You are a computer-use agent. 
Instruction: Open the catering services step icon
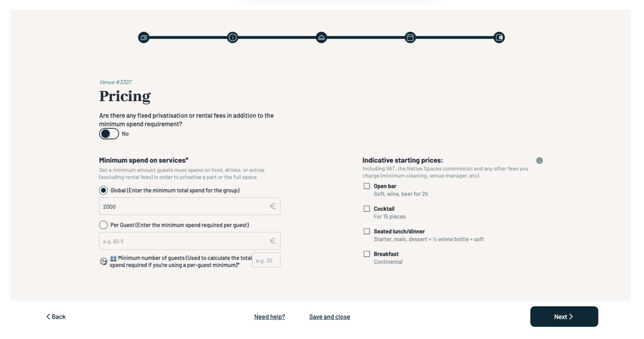[x=321, y=38]
